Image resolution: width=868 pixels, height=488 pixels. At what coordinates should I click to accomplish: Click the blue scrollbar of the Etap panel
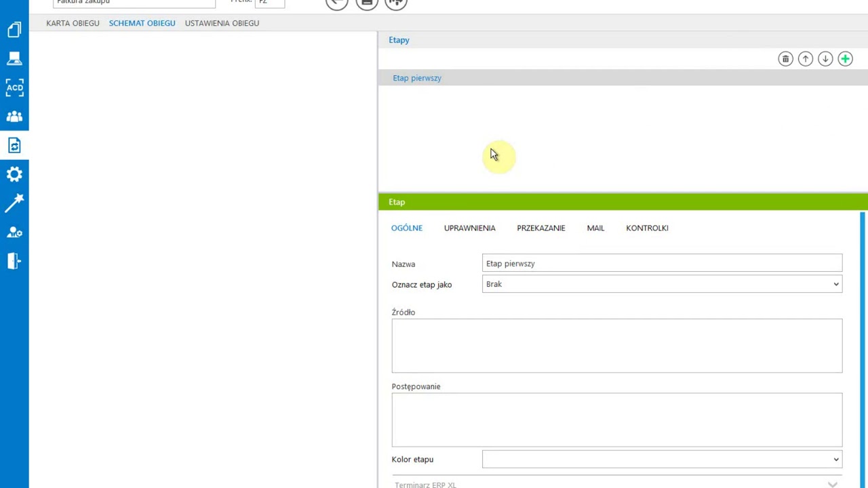[863, 349]
